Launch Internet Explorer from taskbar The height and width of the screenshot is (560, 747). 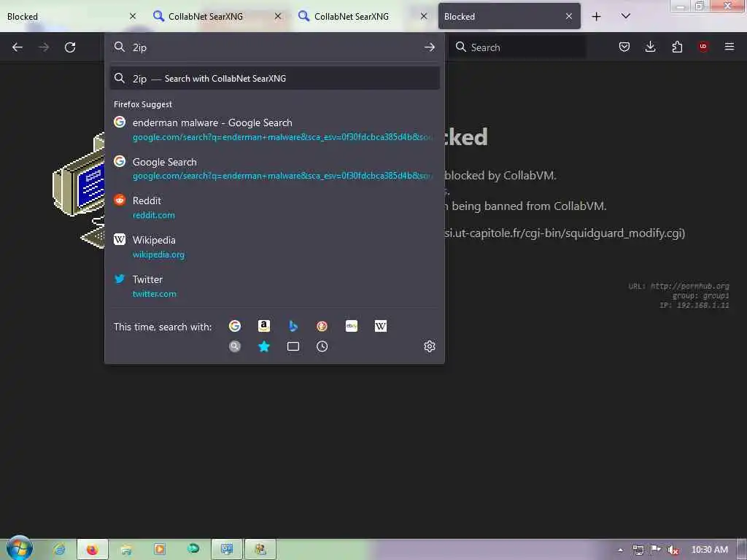click(60, 550)
